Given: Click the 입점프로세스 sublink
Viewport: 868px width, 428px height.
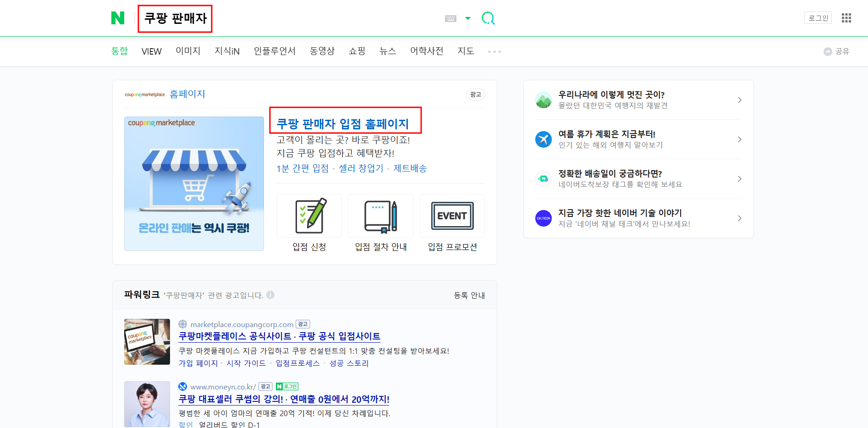Looking at the screenshot, I should 297,363.
